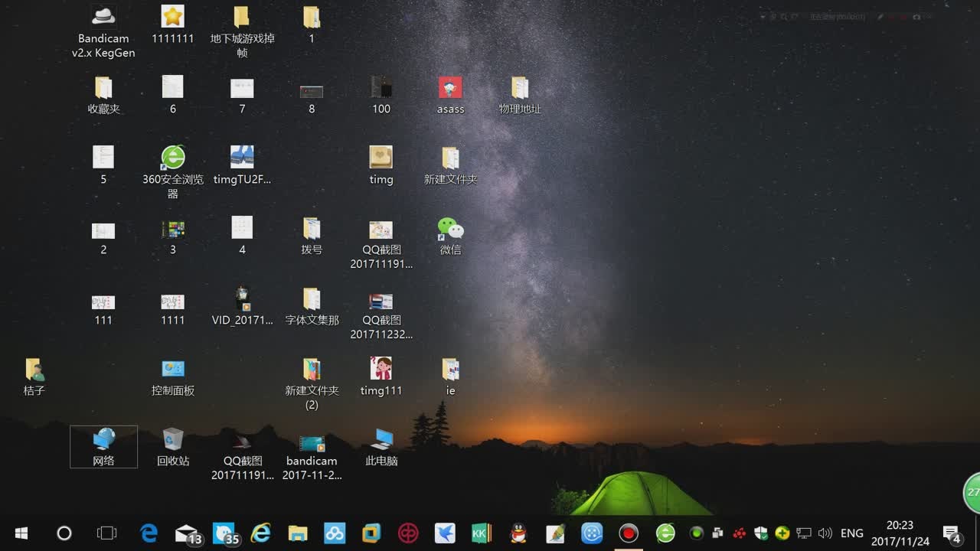Select the timgTU2F image file
Screen dimensions: 980x551
click(x=242, y=165)
